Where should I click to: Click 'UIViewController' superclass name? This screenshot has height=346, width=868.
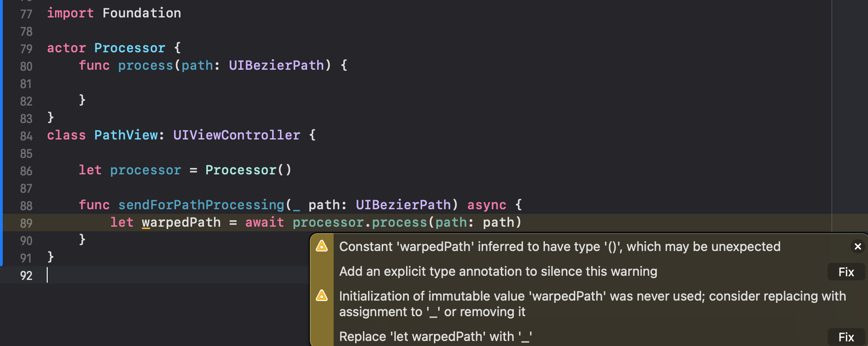[236, 135]
